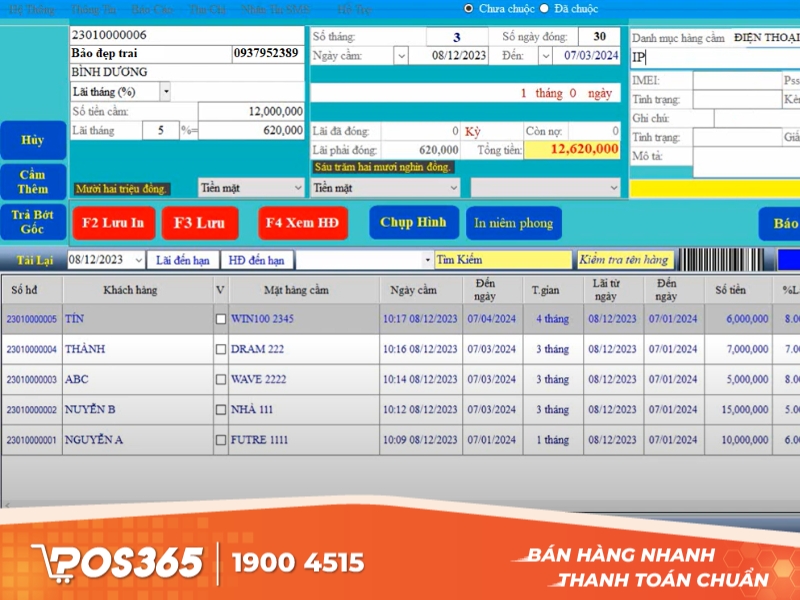This screenshot has height=600, width=800.
Task: Expand the Ngày cầm dropdown arrow
Action: [401, 56]
